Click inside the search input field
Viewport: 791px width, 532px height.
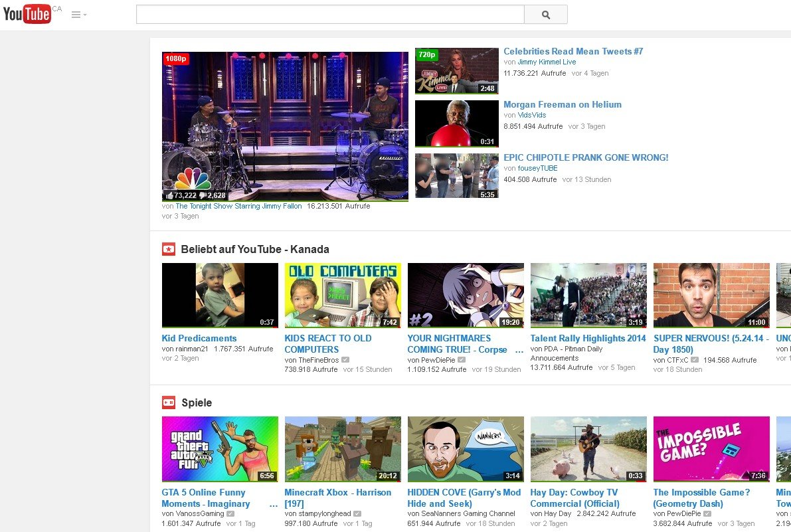coord(330,13)
